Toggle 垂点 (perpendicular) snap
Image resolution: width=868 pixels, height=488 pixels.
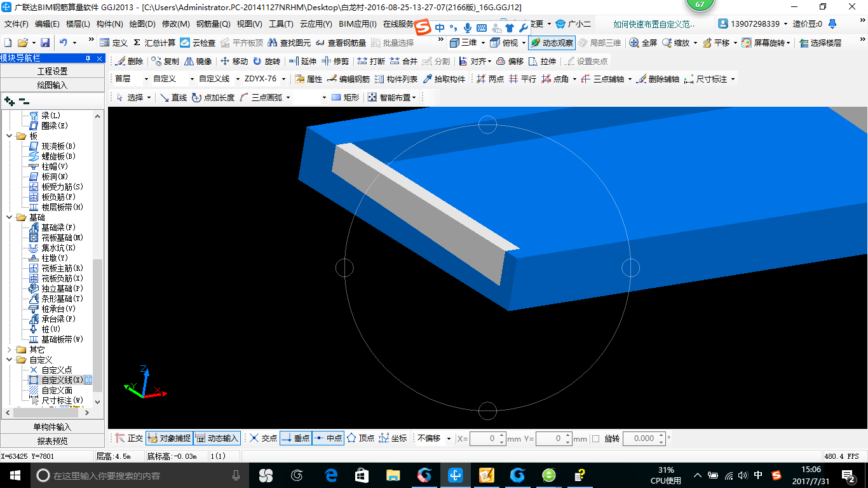(295, 438)
